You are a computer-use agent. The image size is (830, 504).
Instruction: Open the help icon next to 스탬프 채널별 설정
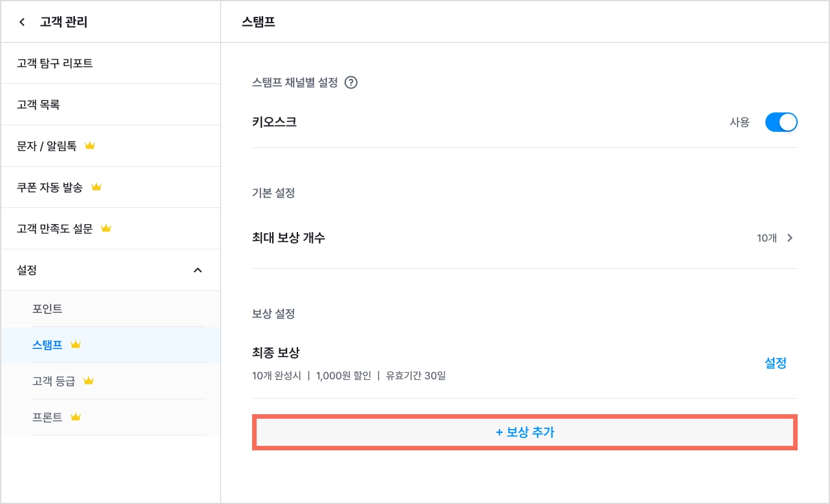point(351,83)
